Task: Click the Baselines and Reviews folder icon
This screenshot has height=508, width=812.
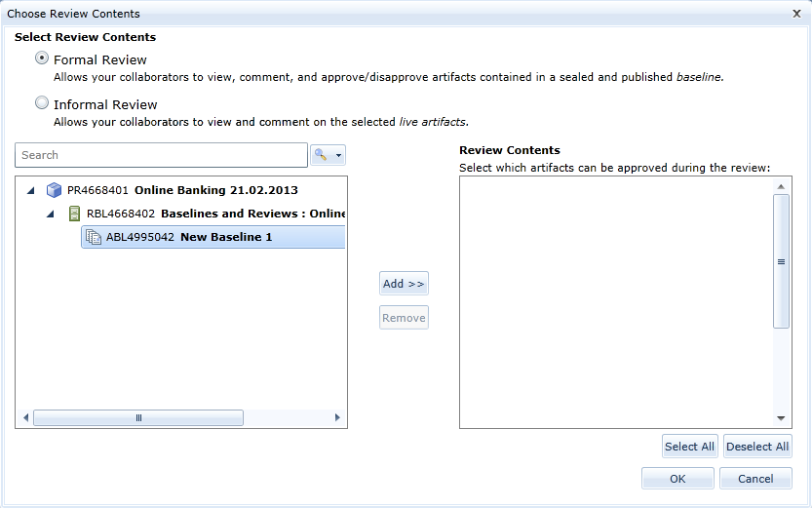Action: tap(74, 214)
